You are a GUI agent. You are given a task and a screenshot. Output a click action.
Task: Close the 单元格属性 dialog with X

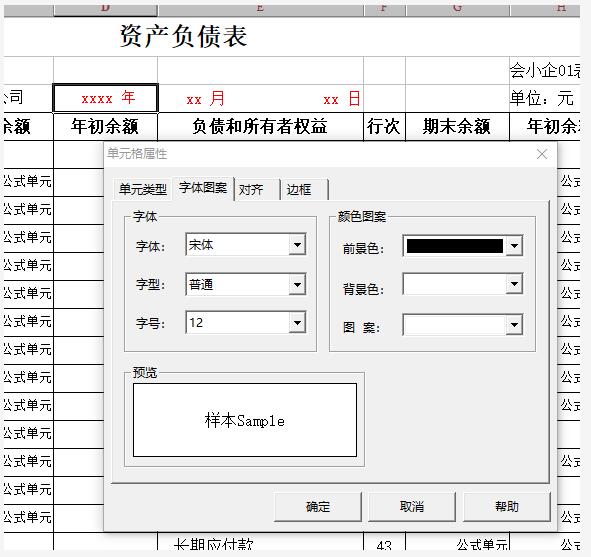[542, 154]
